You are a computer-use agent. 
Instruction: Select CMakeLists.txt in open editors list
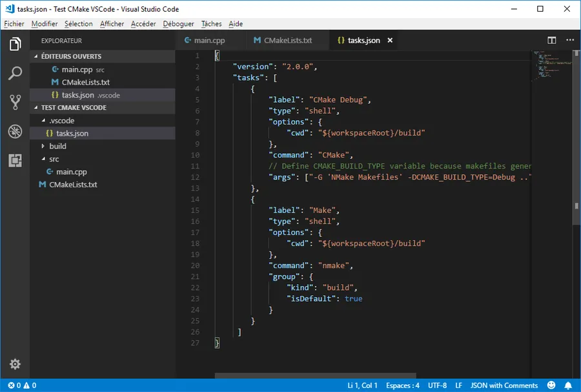pos(102,82)
